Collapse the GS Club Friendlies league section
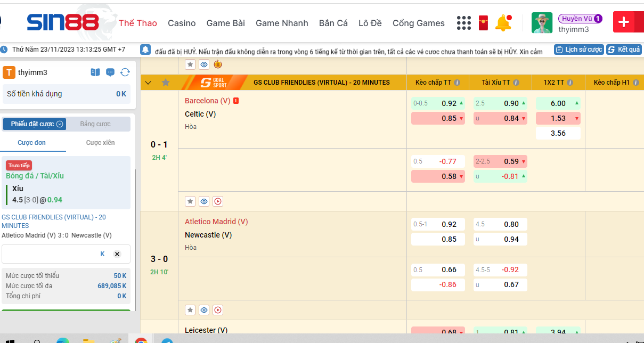Image resolution: width=644 pixels, height=343 pixels. [x=148, y=83]
